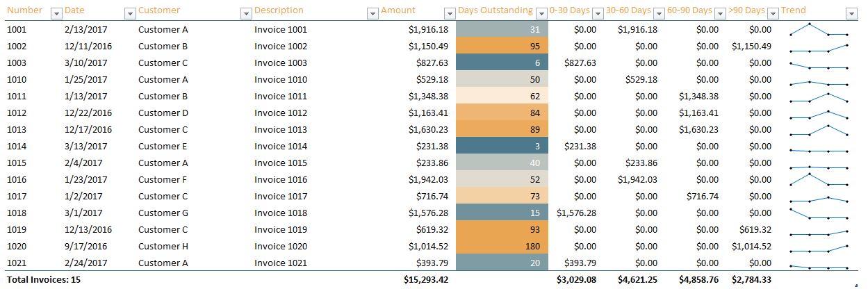Image resolution: width=868 pixels, height=289 pixels.
Task: Click the sparkline in the Invoice 1016 row
Action: [x=819, y=180]
